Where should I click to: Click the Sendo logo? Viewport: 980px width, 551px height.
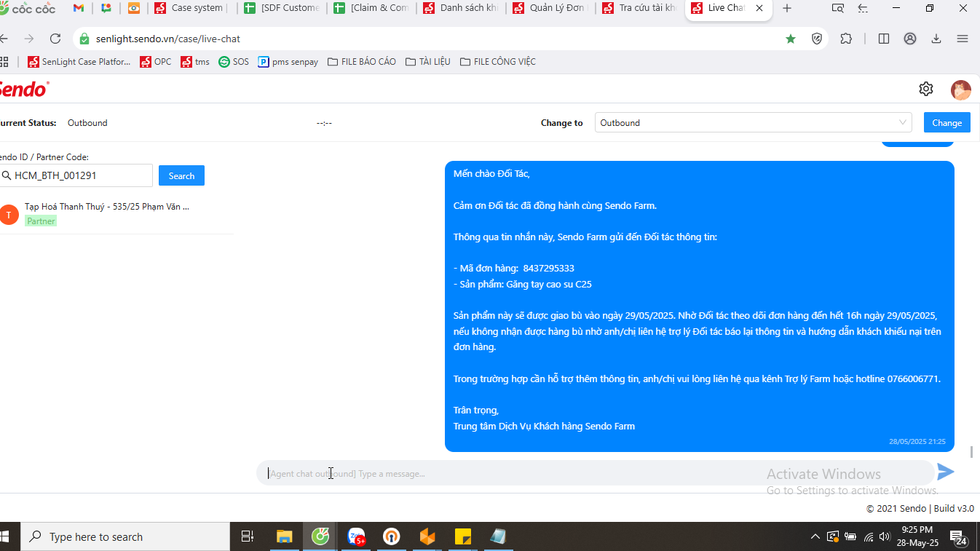[23, 90]
